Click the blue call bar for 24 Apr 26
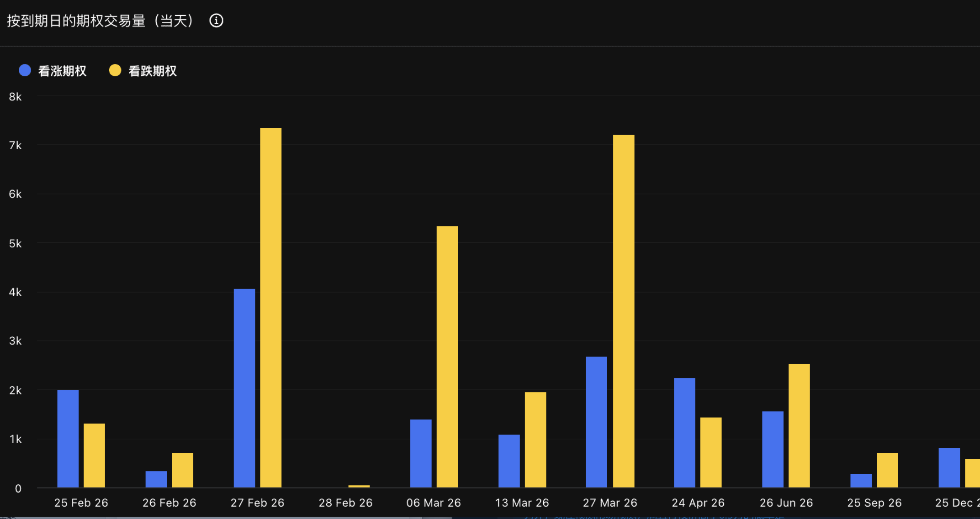The height and width of the screenshot is (519, 980). [684, 432]
